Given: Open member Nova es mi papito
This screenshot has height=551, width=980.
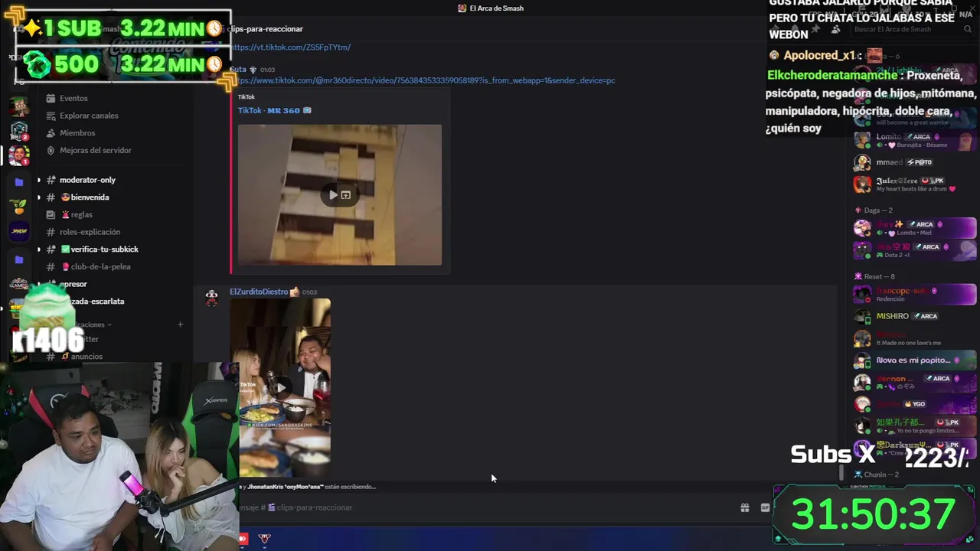Looking at the screenshot, I should point(915,360).
